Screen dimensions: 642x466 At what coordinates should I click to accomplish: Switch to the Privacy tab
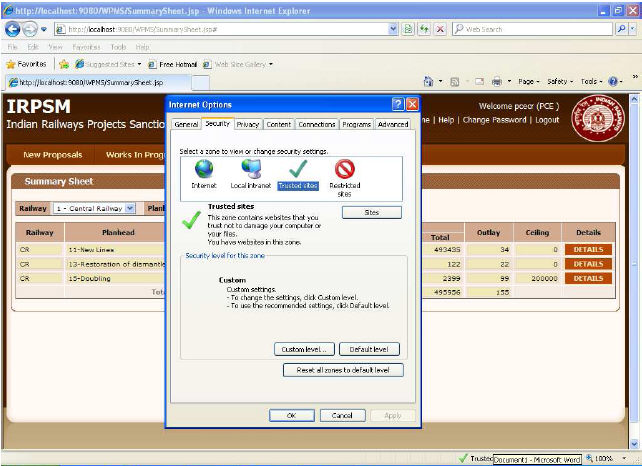(248, 124)
